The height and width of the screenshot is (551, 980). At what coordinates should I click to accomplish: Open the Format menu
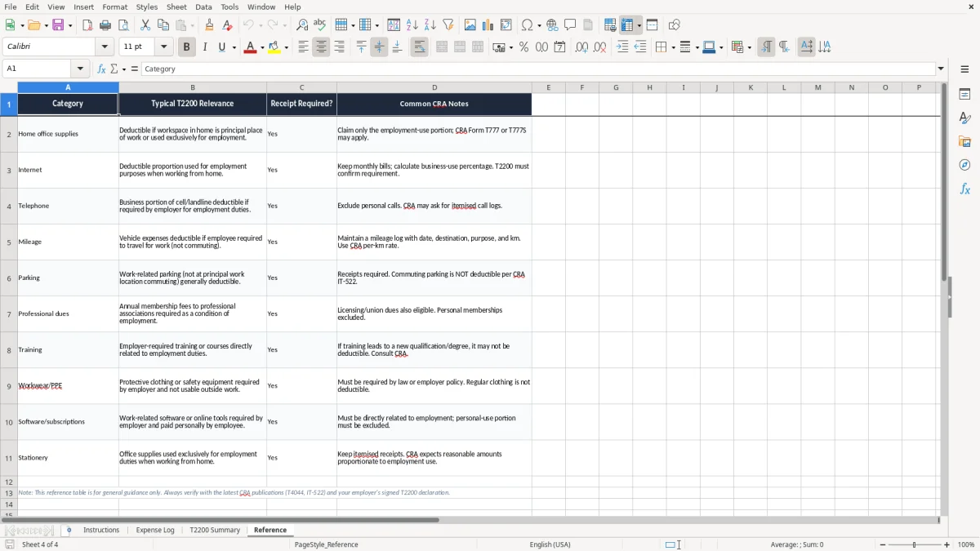coord(115,7)
